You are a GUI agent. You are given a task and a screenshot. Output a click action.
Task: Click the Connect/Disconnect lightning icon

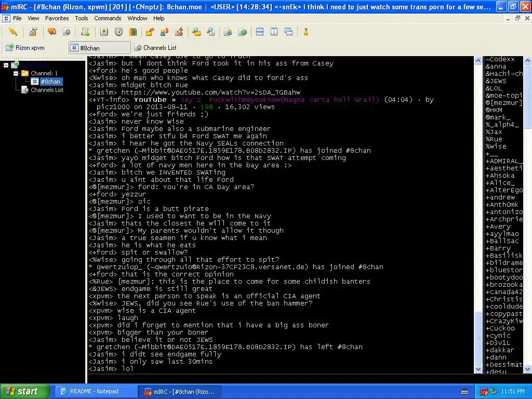[x=13, y=32]
